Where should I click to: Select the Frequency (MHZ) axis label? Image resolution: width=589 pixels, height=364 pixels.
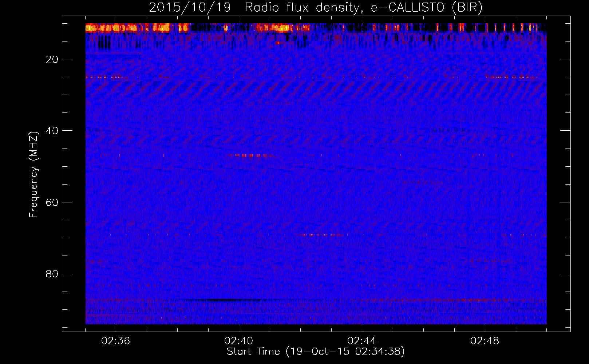tap(33, 175)
